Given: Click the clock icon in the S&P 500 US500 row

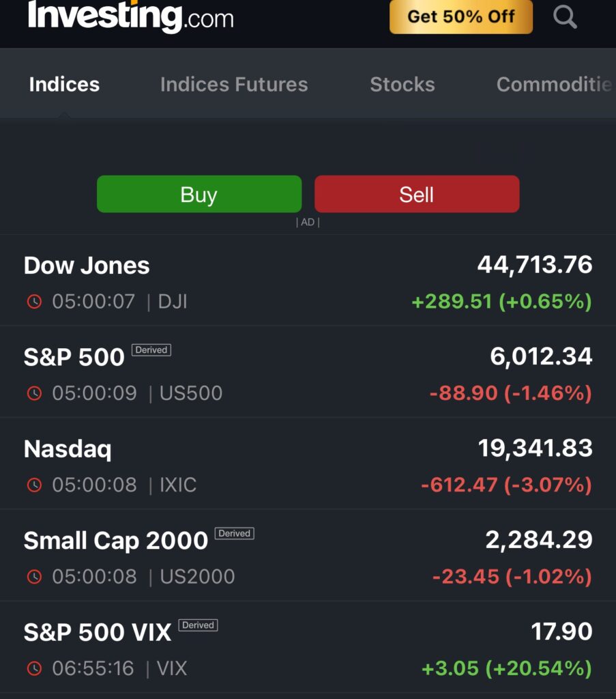Looking at the screenshot, I should 34,393.
